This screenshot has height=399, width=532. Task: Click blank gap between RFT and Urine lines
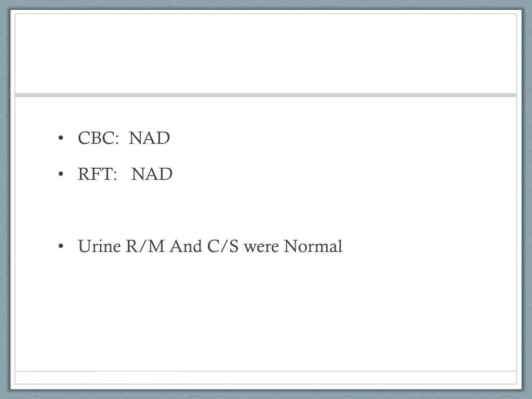265,210
